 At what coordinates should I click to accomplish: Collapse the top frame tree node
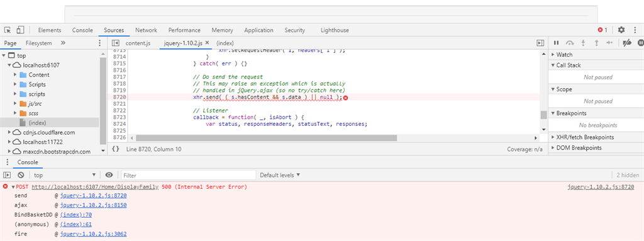tap(4, 55)
